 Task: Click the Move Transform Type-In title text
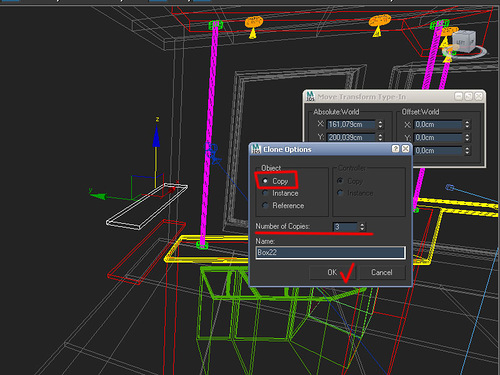[362, 97]
